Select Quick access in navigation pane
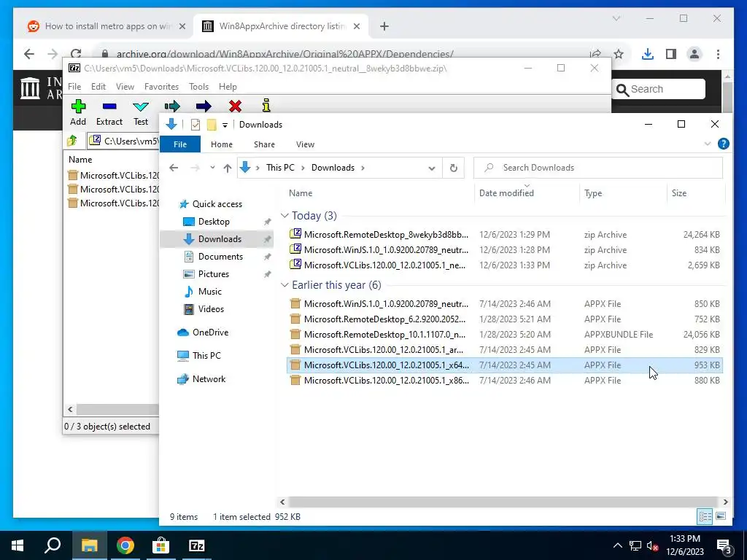The height and width of the screenshot is (560, 747). click(x=217, y=204)
